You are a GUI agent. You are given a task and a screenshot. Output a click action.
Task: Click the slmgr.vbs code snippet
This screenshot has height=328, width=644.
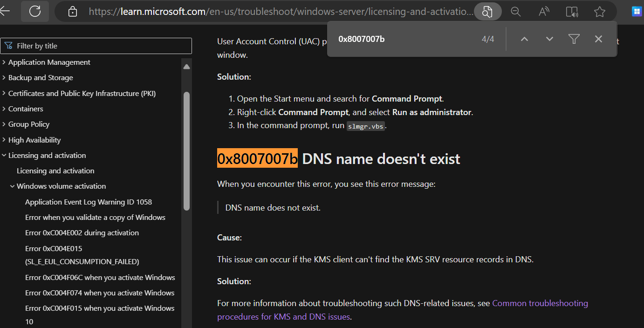pos(366,126)
